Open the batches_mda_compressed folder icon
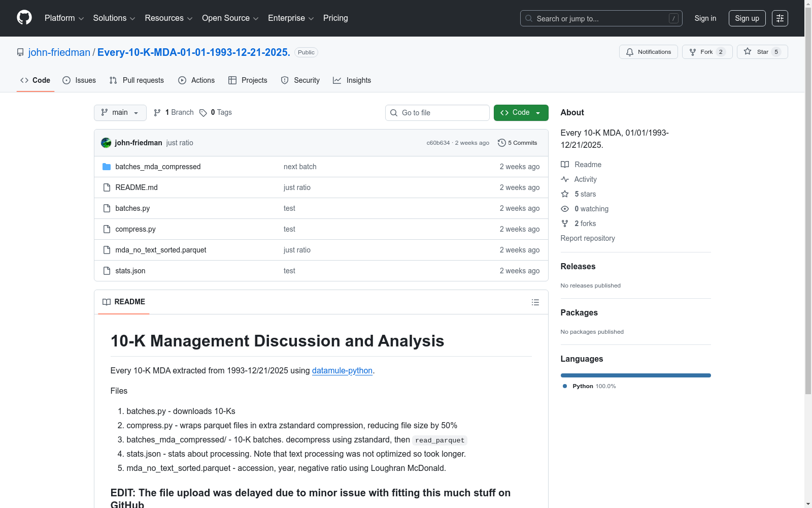This screenshot has width=812, height=508. (x=107, y=167)
